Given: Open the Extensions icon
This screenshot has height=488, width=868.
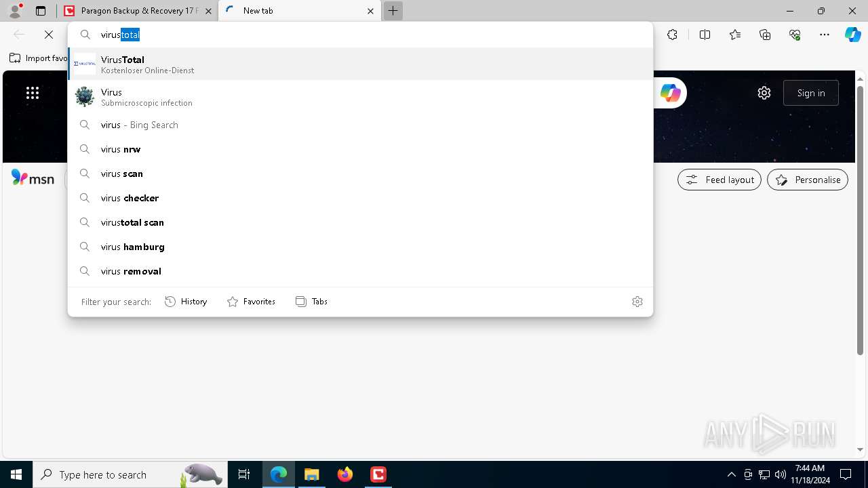Looking at the screenshot, I should click(x=672, y=35).
